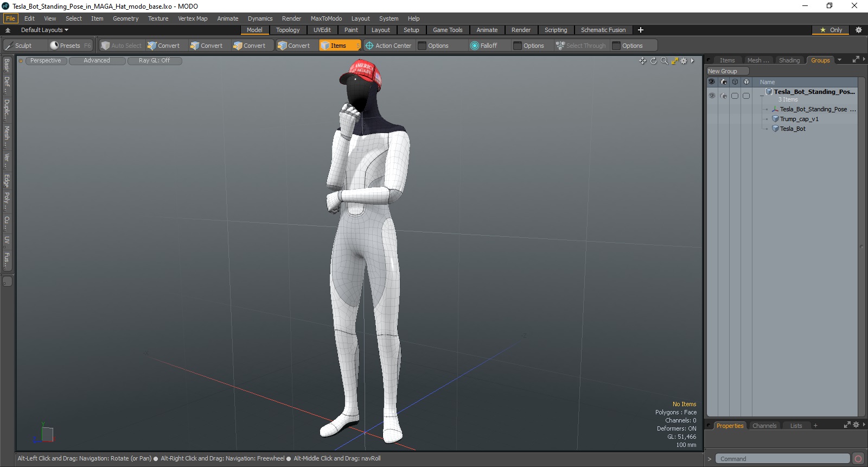Open the Game Tools layout tab

[448, 30]
